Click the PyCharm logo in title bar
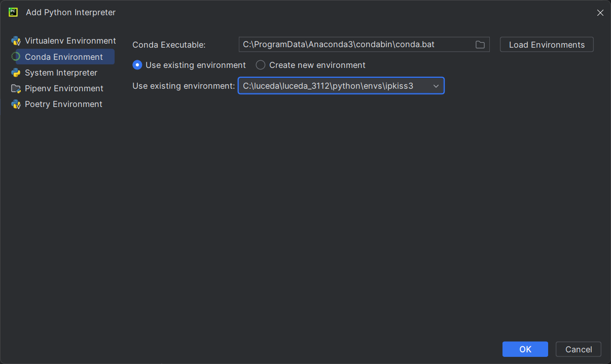This screenshot has height=364, width=611. coord(13,12)
